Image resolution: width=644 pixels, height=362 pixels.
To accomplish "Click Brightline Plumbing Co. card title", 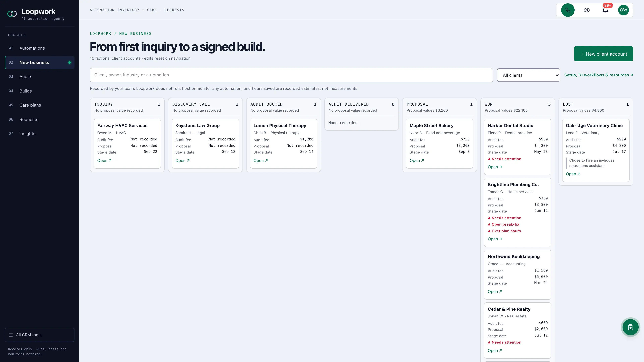I will [513, 185].
